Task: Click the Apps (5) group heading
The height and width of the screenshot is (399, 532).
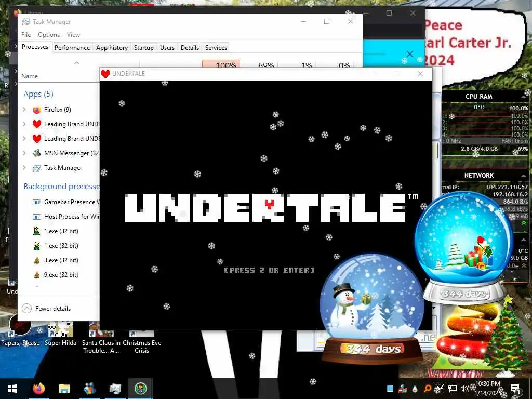Action: pos(38,94)
